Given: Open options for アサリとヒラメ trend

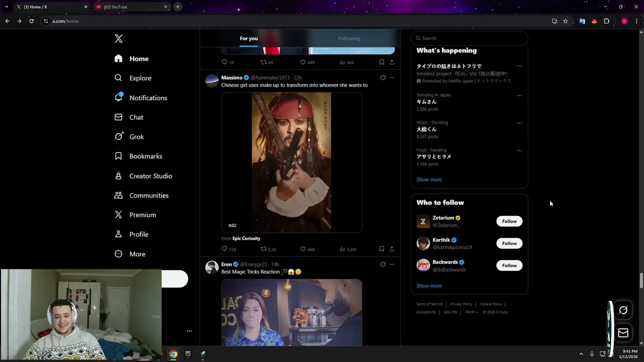Looking at the screenshot, I should click(519, 150).
